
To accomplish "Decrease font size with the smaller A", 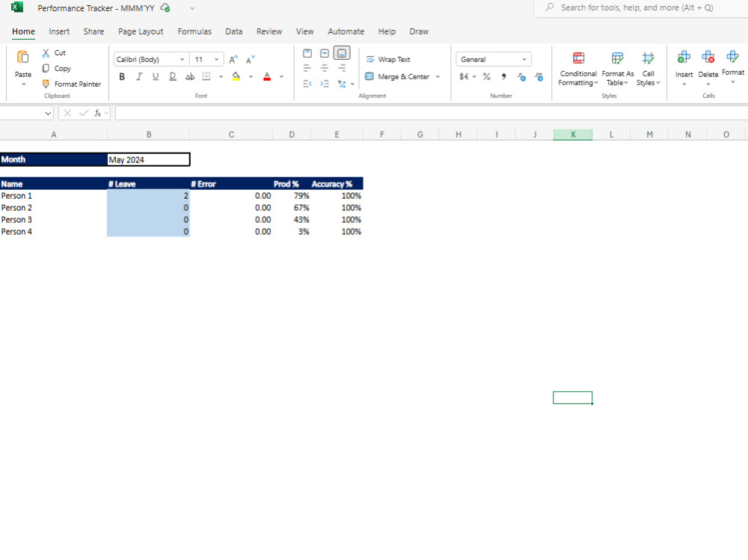I will pos(250,60).
